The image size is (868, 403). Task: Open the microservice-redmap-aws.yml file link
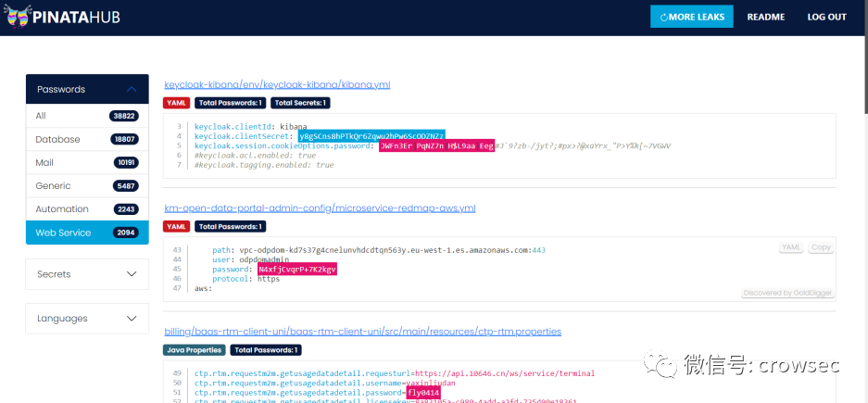pos(320,208)
